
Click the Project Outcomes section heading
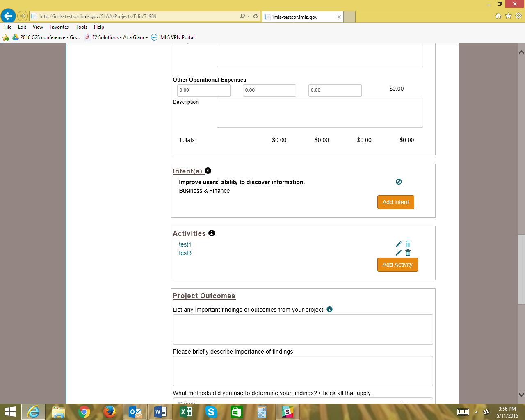coord(204,296)
